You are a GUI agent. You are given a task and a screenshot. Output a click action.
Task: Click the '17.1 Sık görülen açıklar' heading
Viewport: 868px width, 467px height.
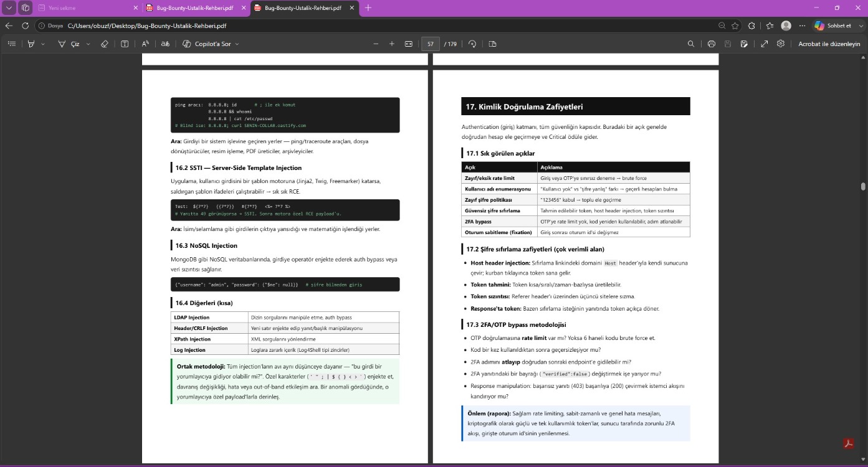[500, 153]
